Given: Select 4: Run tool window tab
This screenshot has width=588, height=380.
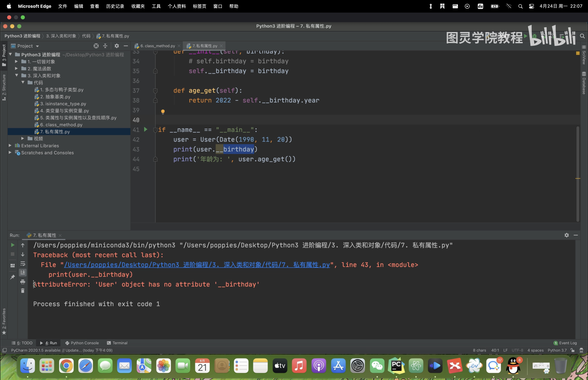Looking at the screenshot, I should [48, 343].
